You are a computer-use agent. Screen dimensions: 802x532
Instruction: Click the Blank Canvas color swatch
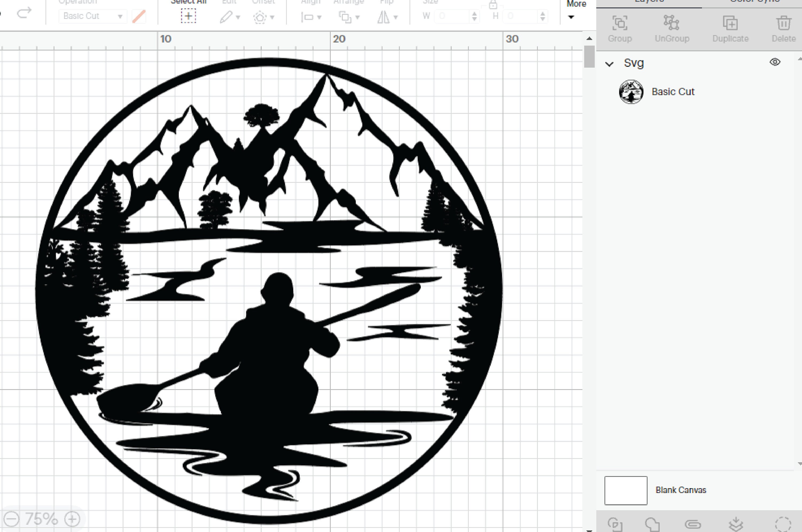coord(626,490)
